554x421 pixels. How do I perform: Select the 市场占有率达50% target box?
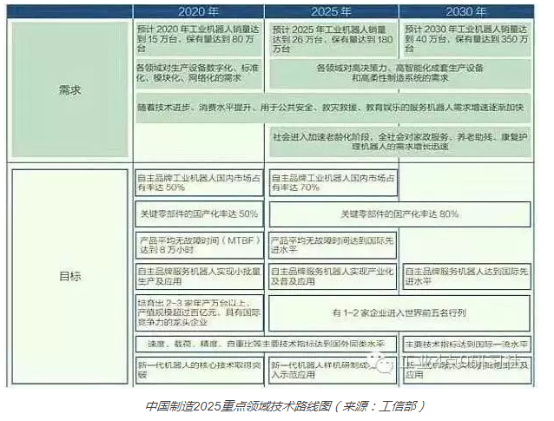pos(199,183)
